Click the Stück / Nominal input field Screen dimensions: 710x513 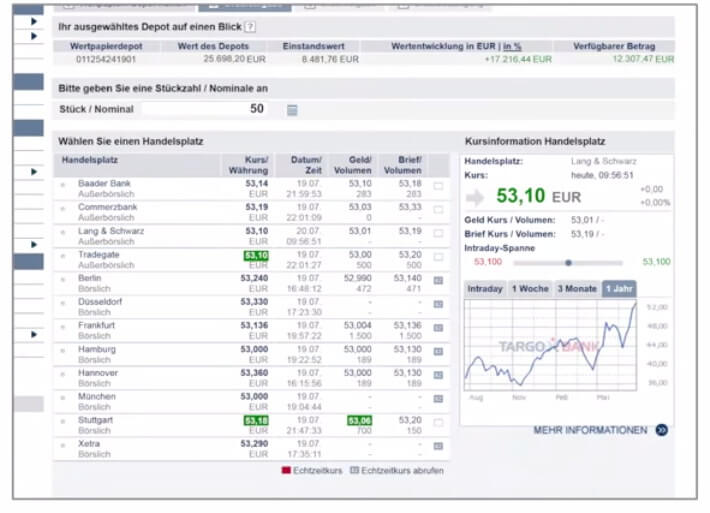(x=205, y=109)
